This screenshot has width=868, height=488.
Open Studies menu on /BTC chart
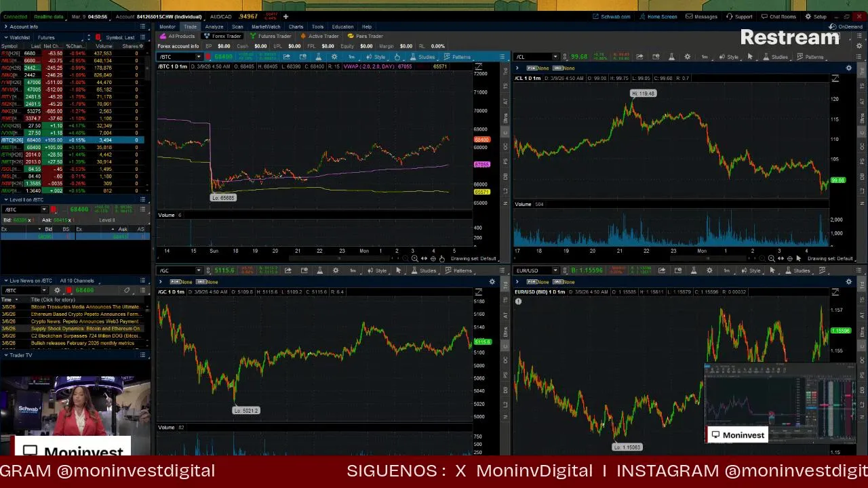coord(422,57)
